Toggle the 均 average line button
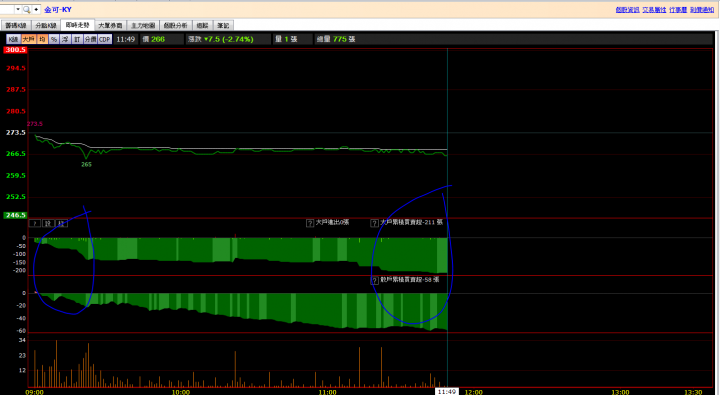Viewport: 720px width, 395px height. (x=42, y=40)
